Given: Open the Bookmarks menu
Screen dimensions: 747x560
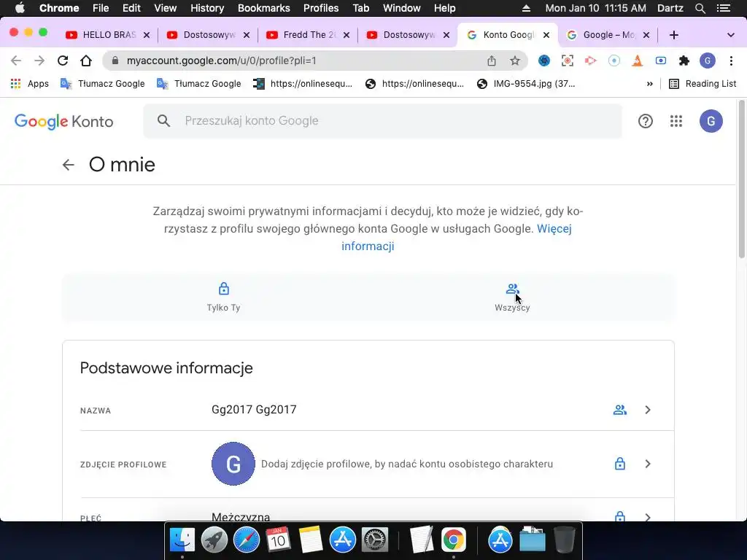Looking at the screenshot, I should (x=263, y=8).
